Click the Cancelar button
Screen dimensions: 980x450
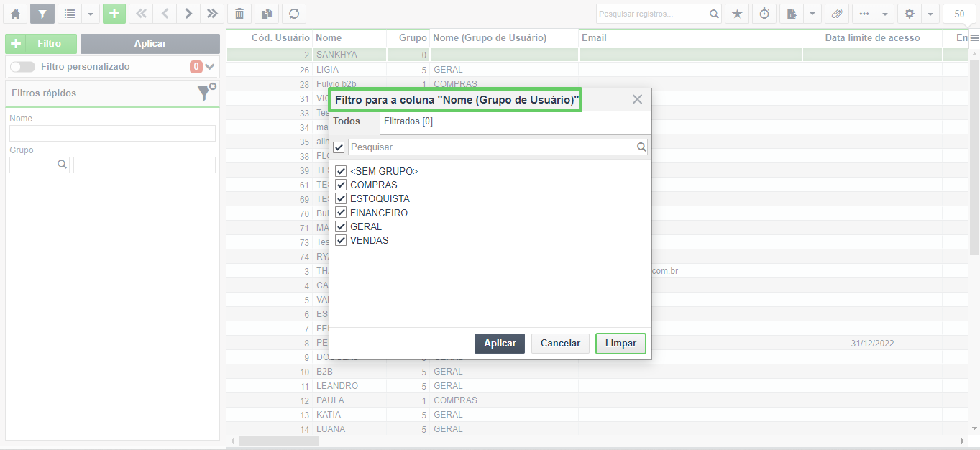pos(560,344)
